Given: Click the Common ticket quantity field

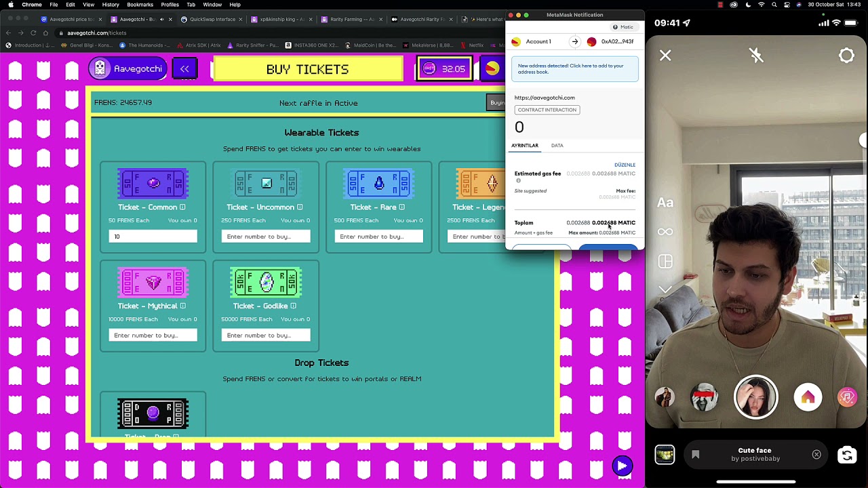Looking at the screenshot, I should click(153, 237).
